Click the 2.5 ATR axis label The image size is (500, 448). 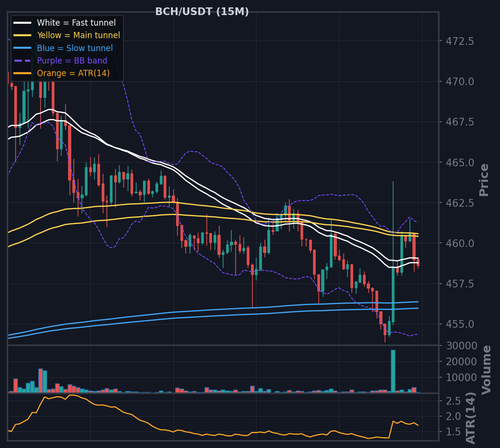pyautogui.click(x=454, y=401)
